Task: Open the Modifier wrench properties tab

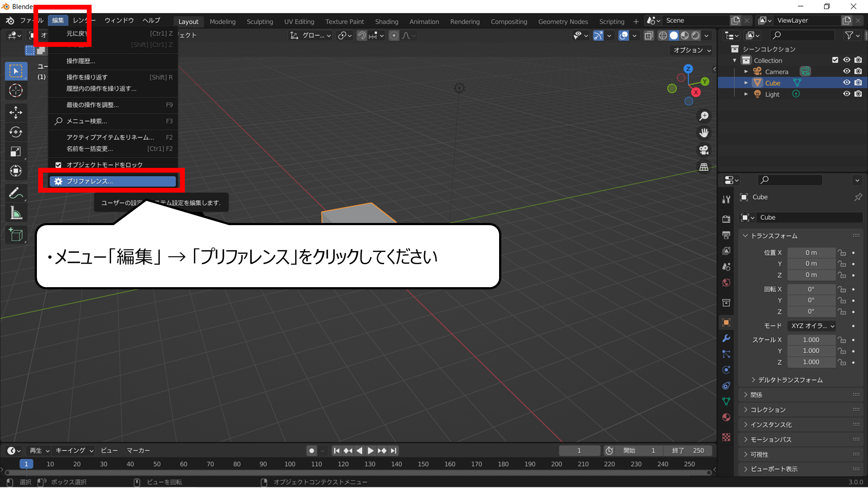Action: 726,338
